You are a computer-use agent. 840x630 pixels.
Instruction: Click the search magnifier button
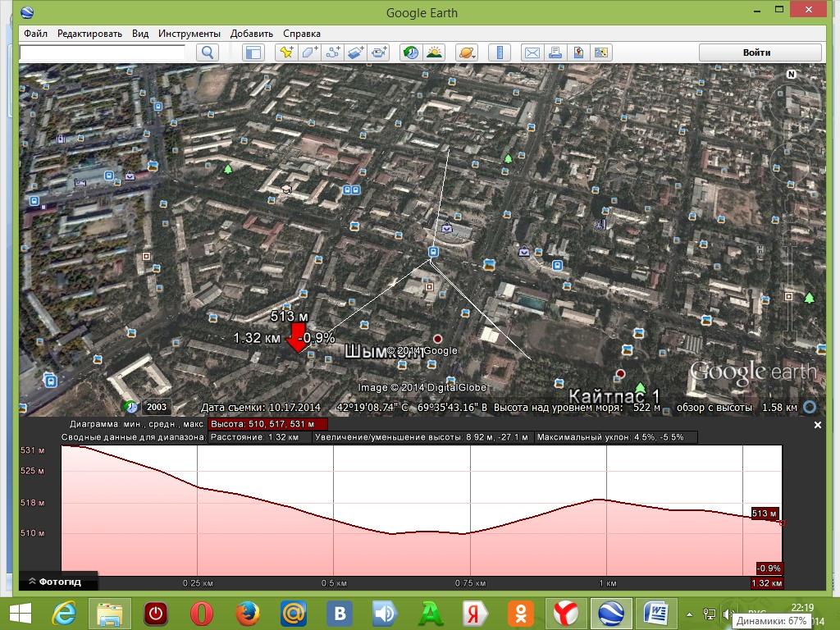(208, 52)
